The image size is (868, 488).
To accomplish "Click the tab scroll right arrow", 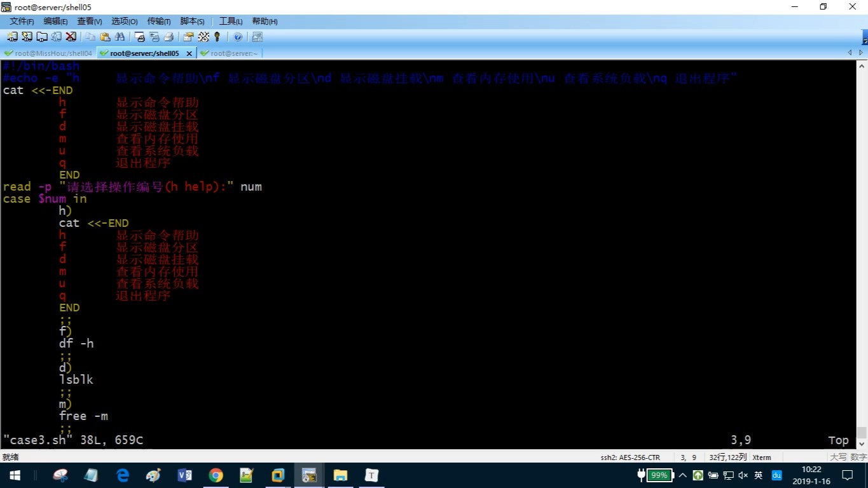I will [x=862, y=53].
